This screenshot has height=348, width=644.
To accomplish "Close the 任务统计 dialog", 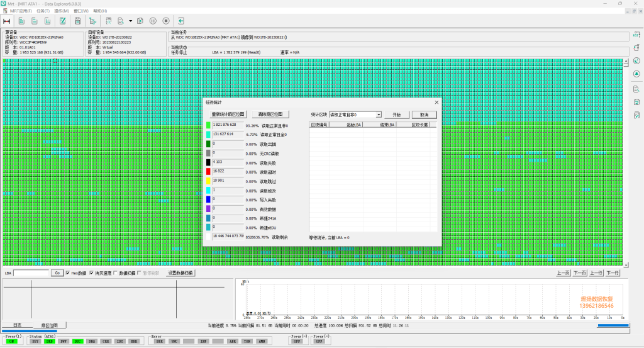I will click(436, 103).
